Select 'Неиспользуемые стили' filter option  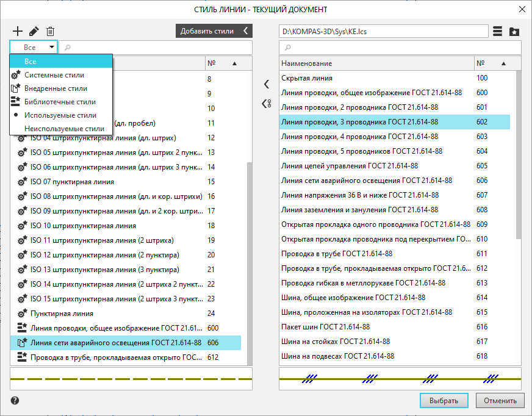[x=64, y=129]
